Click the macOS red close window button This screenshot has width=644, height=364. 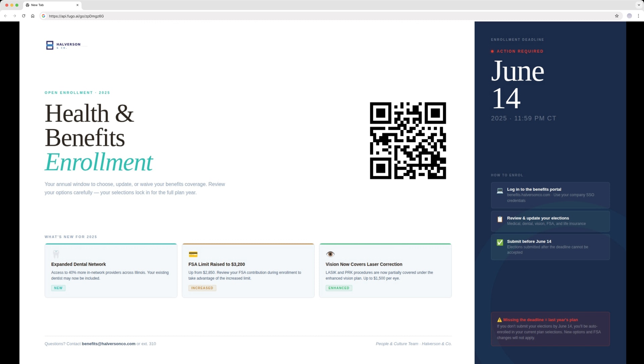7,5
